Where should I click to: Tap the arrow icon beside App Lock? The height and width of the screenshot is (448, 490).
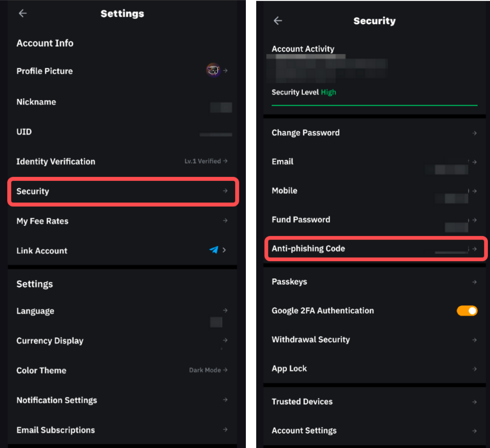(x=474, y=369)
